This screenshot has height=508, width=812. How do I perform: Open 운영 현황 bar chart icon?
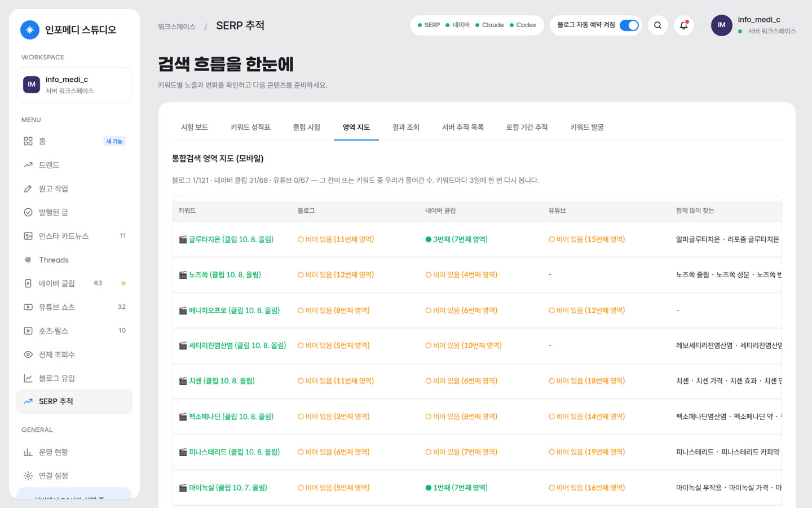[x=28, y=452]
